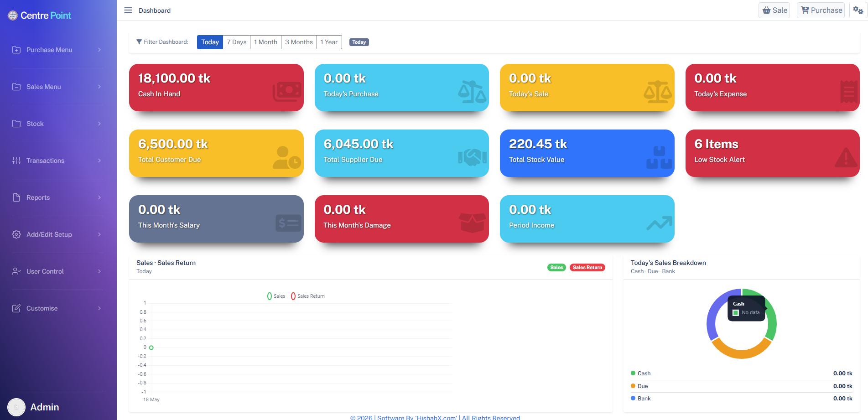
Task: Click the Transactions sliders icon
Action: click(x=16, y=161)
